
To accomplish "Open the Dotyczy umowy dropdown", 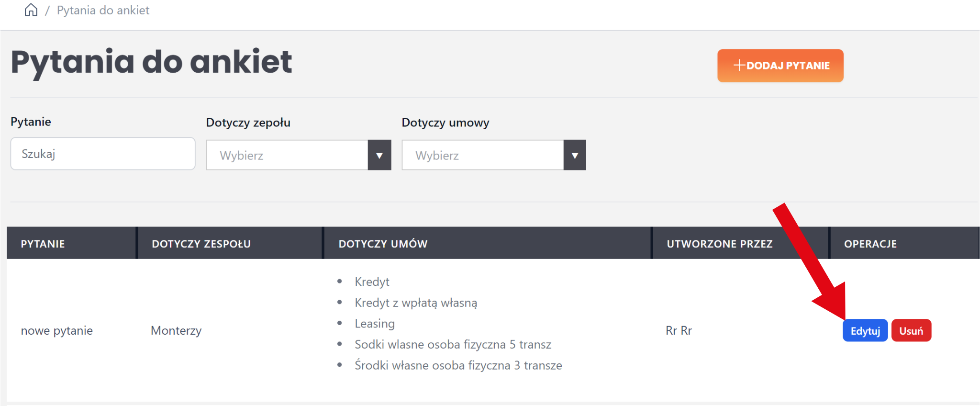I will (x=483, y=155).
